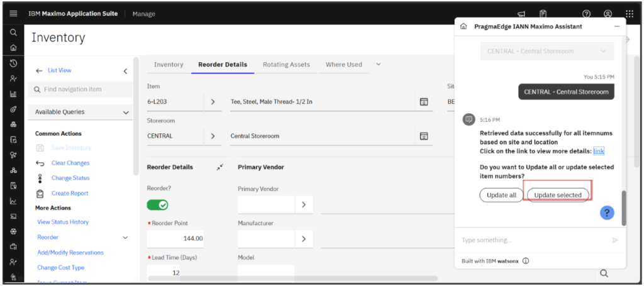Open the help question mark in header
This screenshot has width=644, height=286.
click(x=587, y=14)
